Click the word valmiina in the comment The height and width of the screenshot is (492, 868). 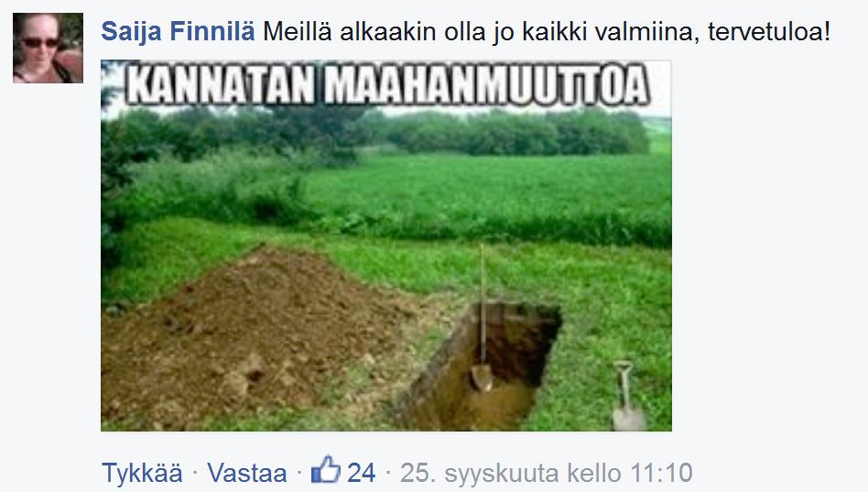point(644,31)
